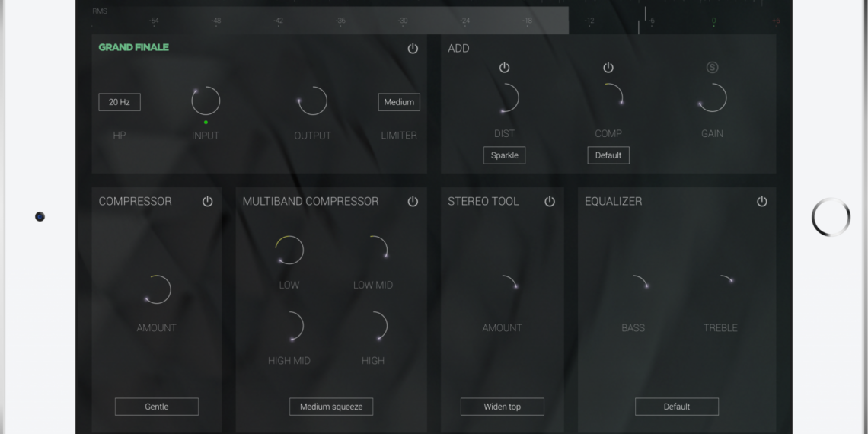Click the S solo icon above GAIN

[712, 68]
